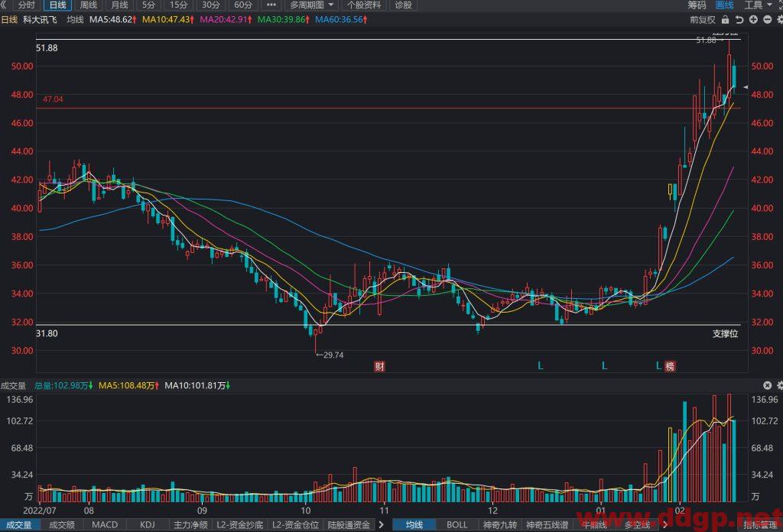Toggle the price adjustment lock icon
This screenshot has height=532, width=783.
click(725, 19)
